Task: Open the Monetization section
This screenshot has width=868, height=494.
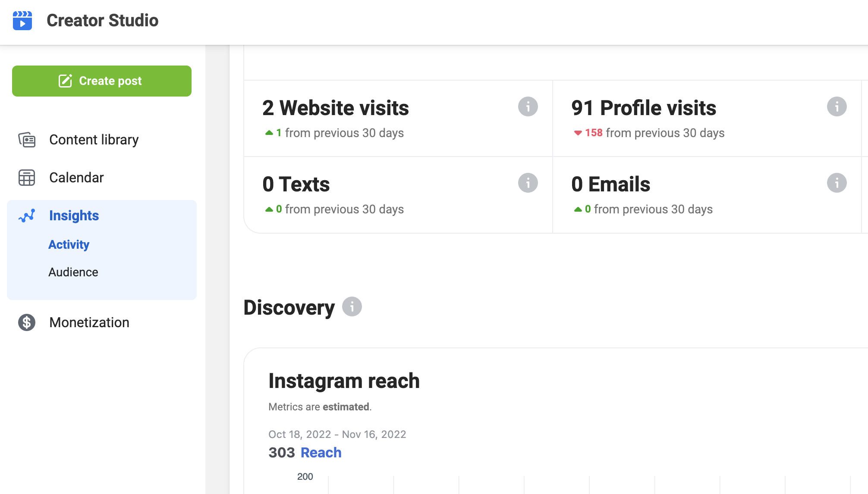Action: (x=89, y=322)
